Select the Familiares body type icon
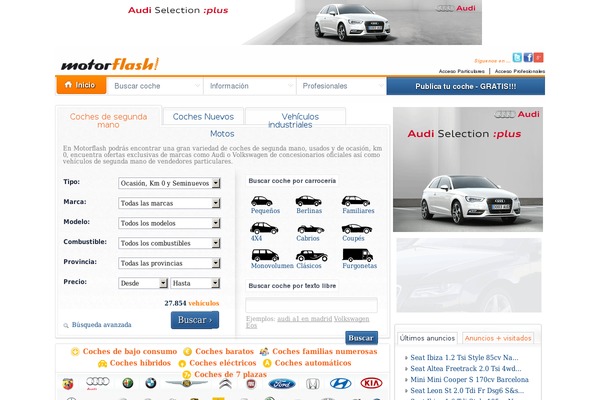Image resolution: width=600 pixels, height=400 pixels. pos(356,201)
